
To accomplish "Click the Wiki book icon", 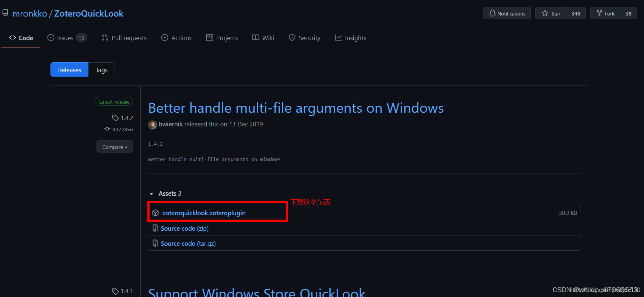I will [x=256, y=38].
